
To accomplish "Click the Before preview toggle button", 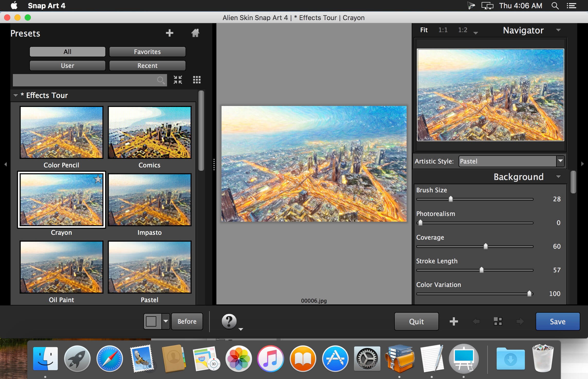I will (187, 322).
